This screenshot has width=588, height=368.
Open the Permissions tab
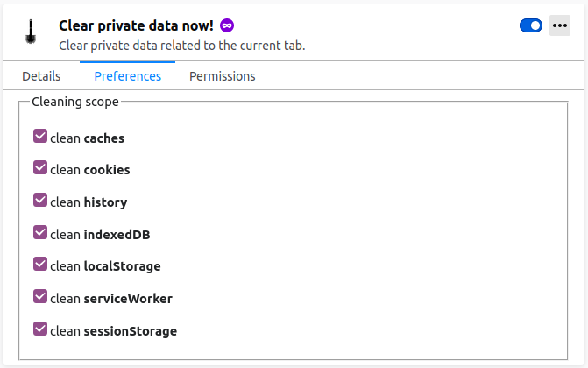click(223, 76)
